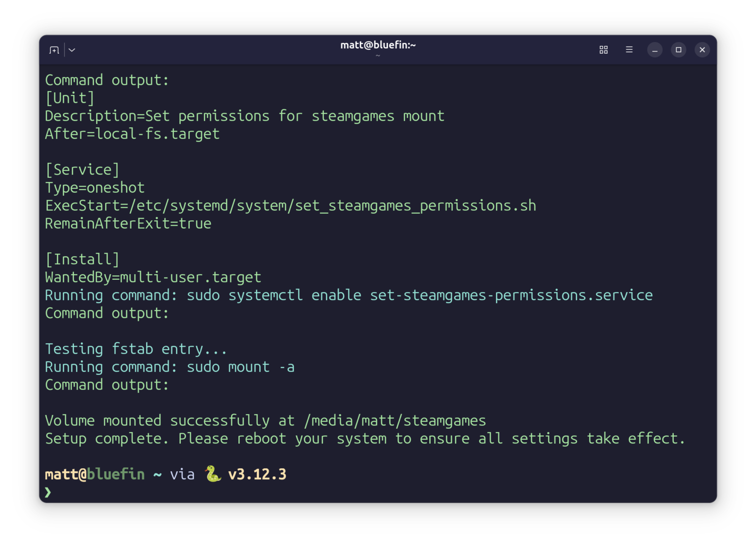Click the matt@bluefin:~ window title
Viewport: 756px width, 546px height.
coord(378,45)
